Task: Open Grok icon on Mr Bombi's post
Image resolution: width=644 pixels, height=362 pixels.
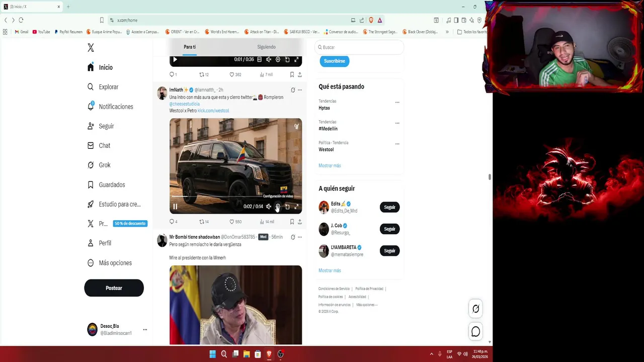Action: [293, 237]
